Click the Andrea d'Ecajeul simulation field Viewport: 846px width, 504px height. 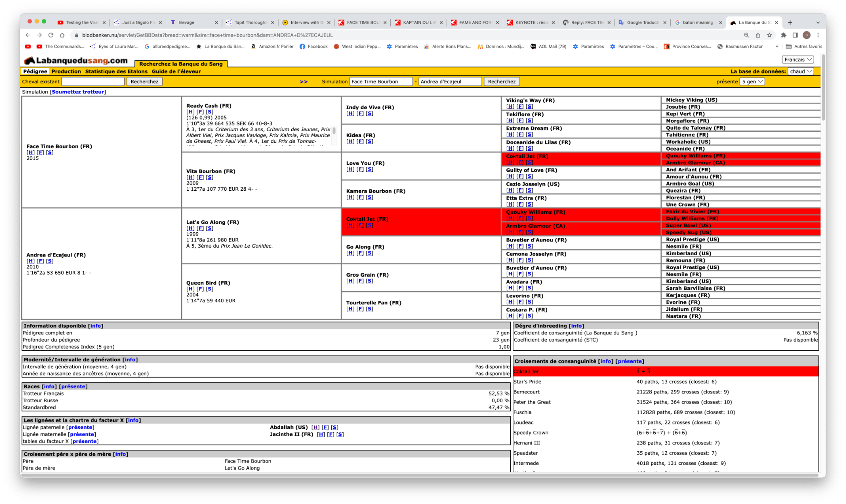[x=450, y=82]
